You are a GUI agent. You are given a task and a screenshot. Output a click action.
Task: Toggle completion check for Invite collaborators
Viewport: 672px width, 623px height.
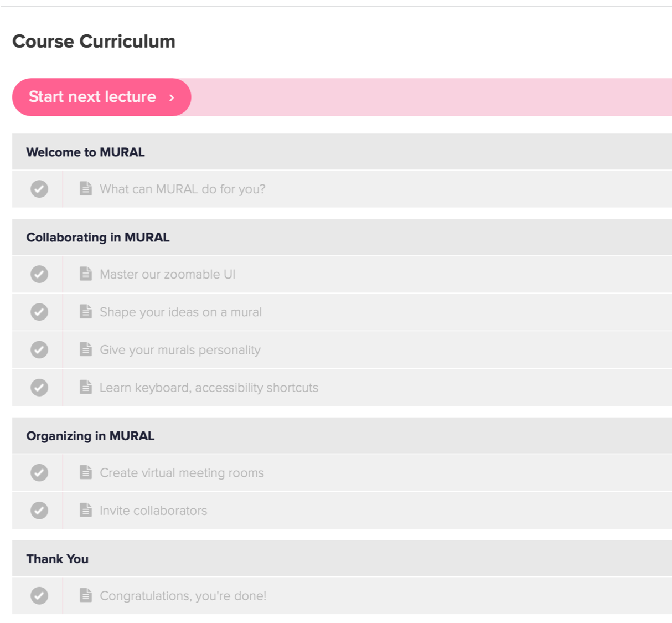click(x=39, y=510)
